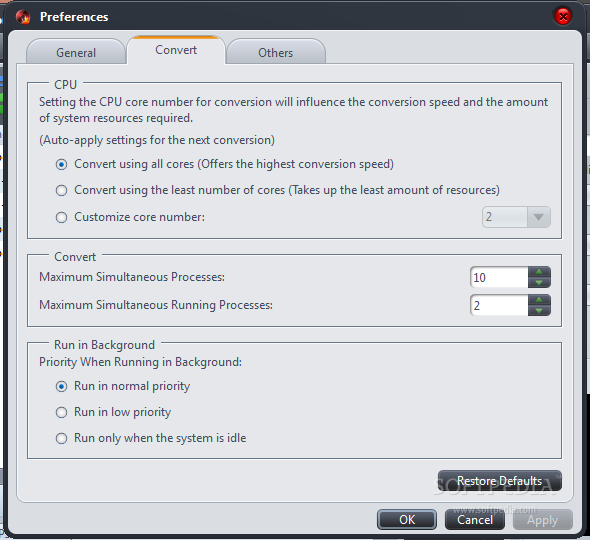590x540 pixels.
Task: Click the flame app icon in title bar
Action: pyautogui.click(x=23, y=17)
